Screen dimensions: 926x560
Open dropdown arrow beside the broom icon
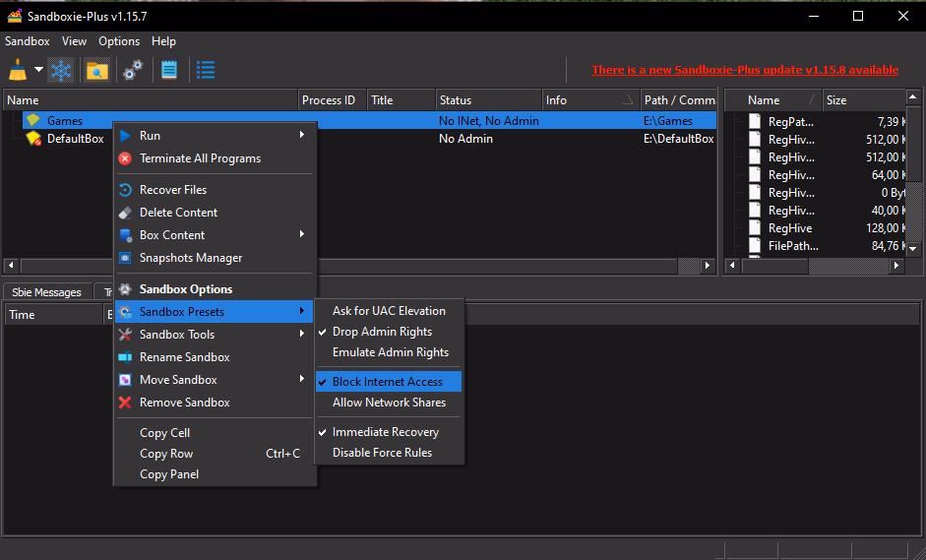pos(38,70)
